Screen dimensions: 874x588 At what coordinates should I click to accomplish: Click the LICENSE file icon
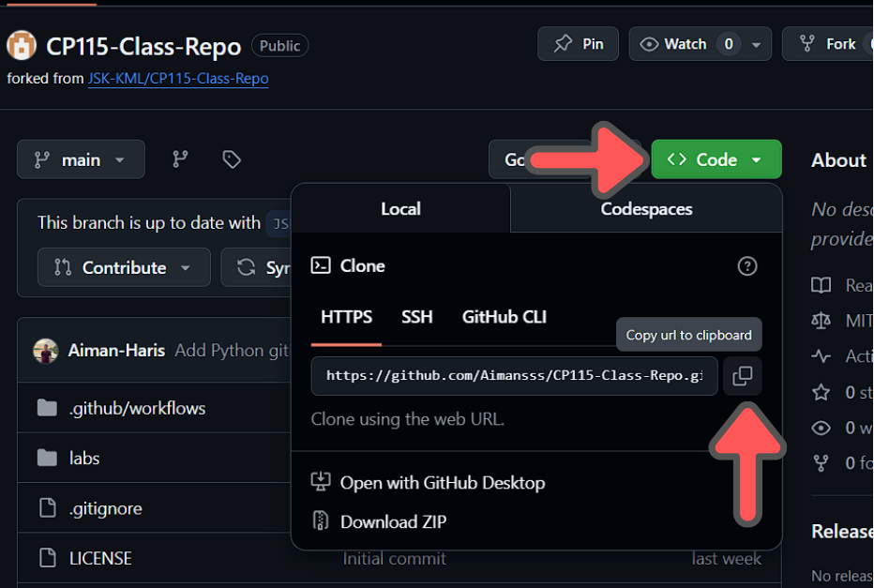tap(48, 557)
